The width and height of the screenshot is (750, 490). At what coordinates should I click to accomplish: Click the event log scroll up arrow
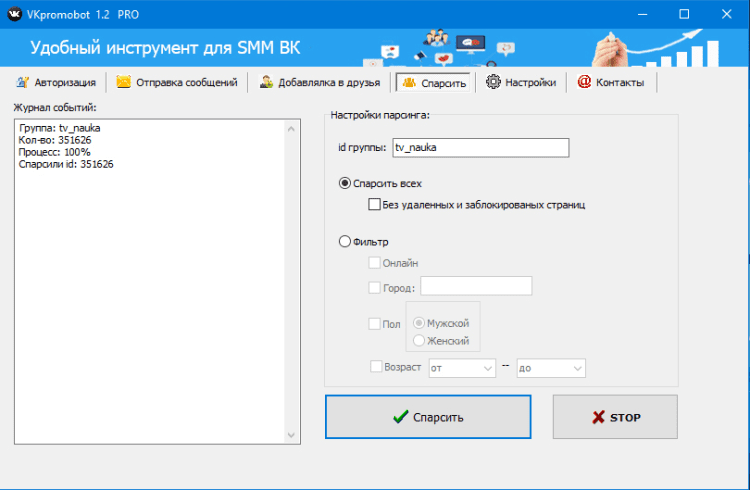click(x=292, y=127)
